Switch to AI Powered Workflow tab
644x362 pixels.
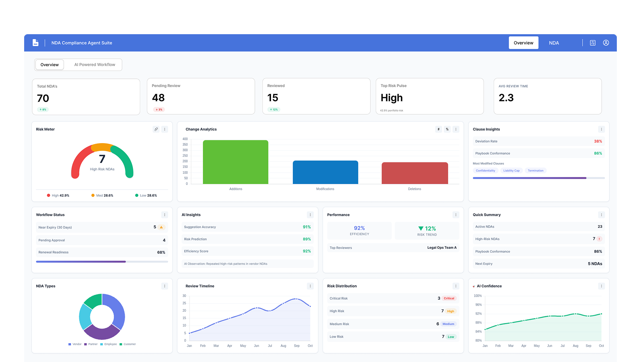click(95, 65)
